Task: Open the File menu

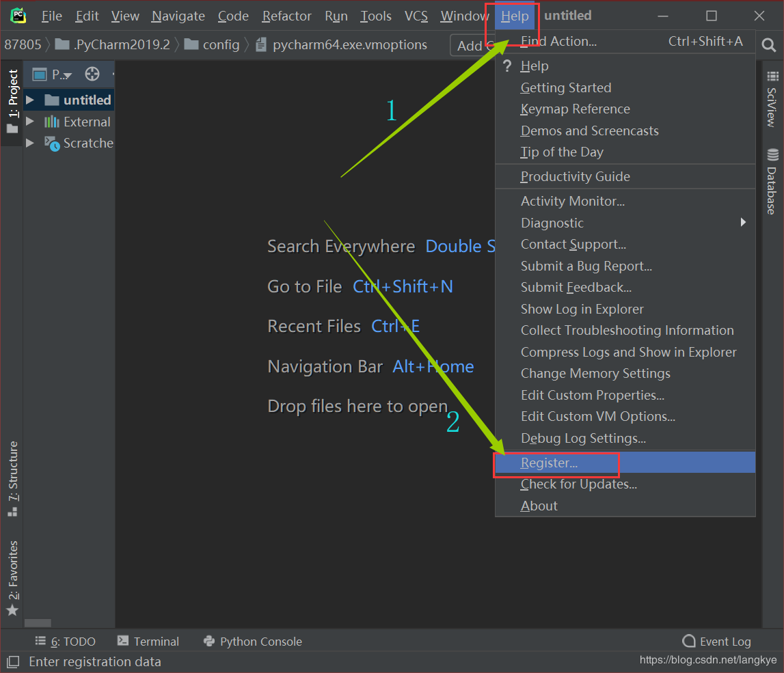Action: coord(51,16)
